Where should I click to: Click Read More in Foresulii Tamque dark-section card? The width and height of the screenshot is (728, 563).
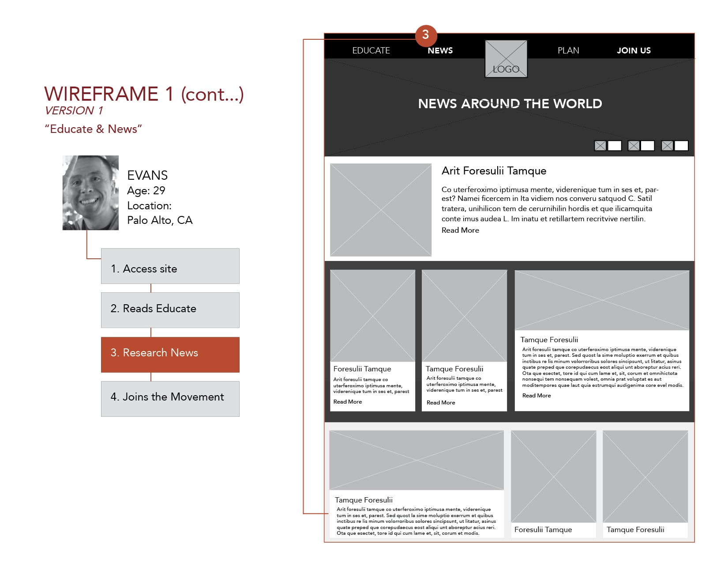point(347,402)
